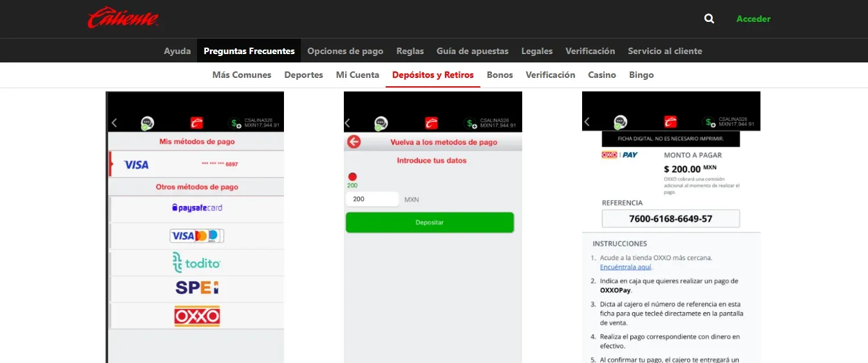Image resolution: width=868 pixels, height=363 pixels.
Task: Click Ficha digital banner text
Action: [670, 138]
